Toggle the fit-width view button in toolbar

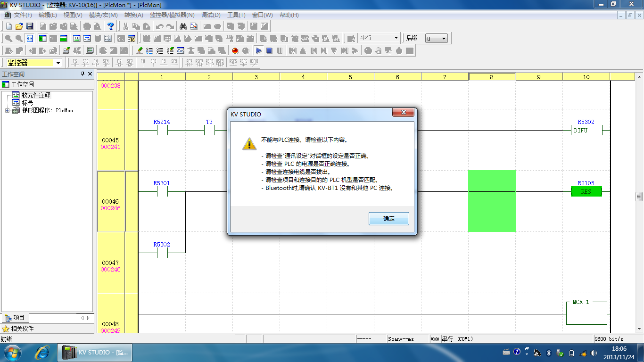[x=30, y=38]
